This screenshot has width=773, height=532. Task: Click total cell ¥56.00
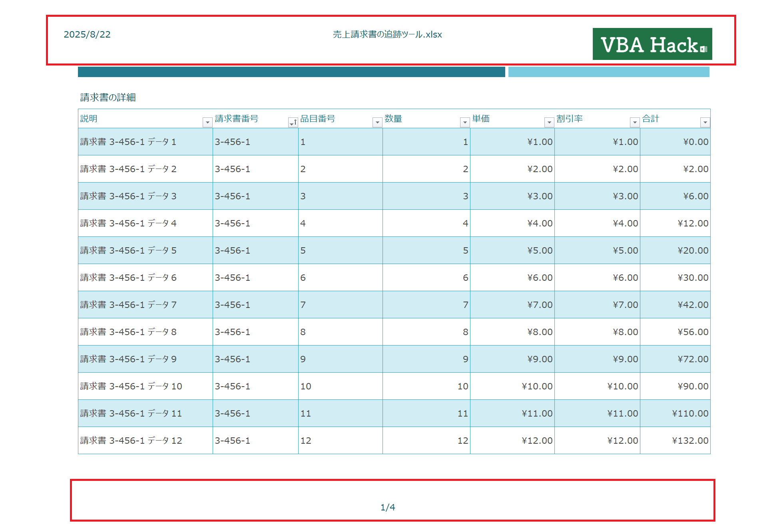point(675,332)
